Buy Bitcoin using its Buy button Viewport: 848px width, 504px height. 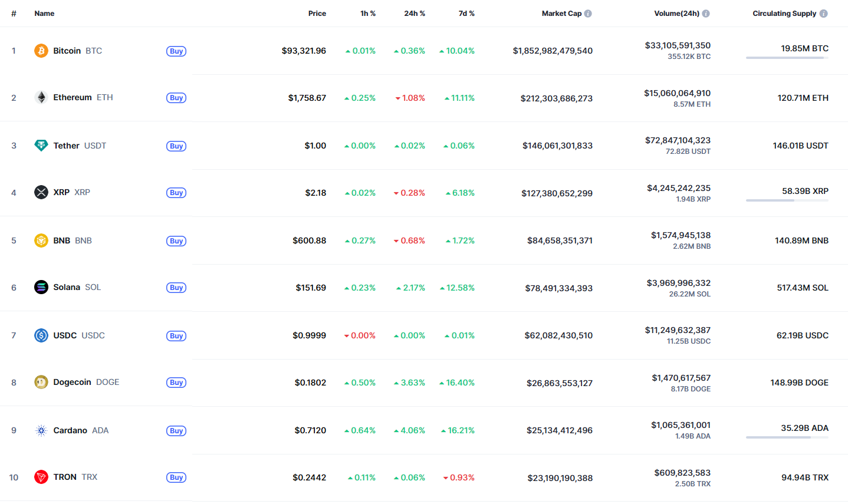click(x=176, y=51)
